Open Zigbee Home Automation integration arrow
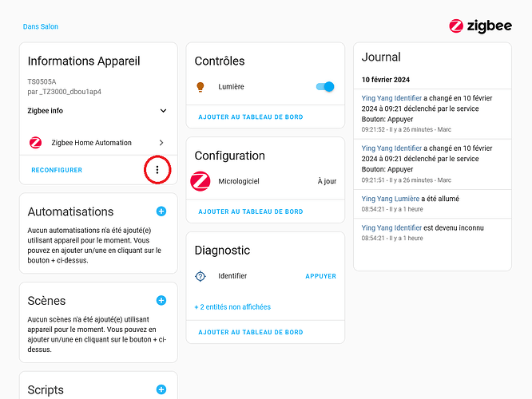The width and height of the screenshot is (532, 399). (x=161, y=143)
